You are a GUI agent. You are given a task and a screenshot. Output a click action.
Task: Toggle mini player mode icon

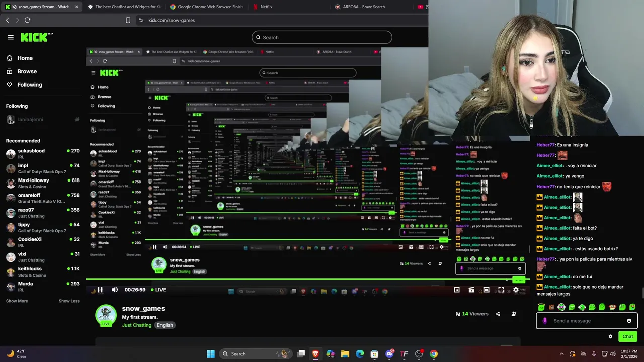click(457, 290)
